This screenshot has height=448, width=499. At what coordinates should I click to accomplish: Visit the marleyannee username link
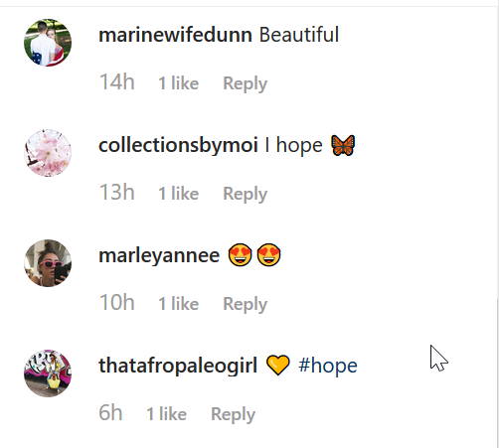[159, 256]
